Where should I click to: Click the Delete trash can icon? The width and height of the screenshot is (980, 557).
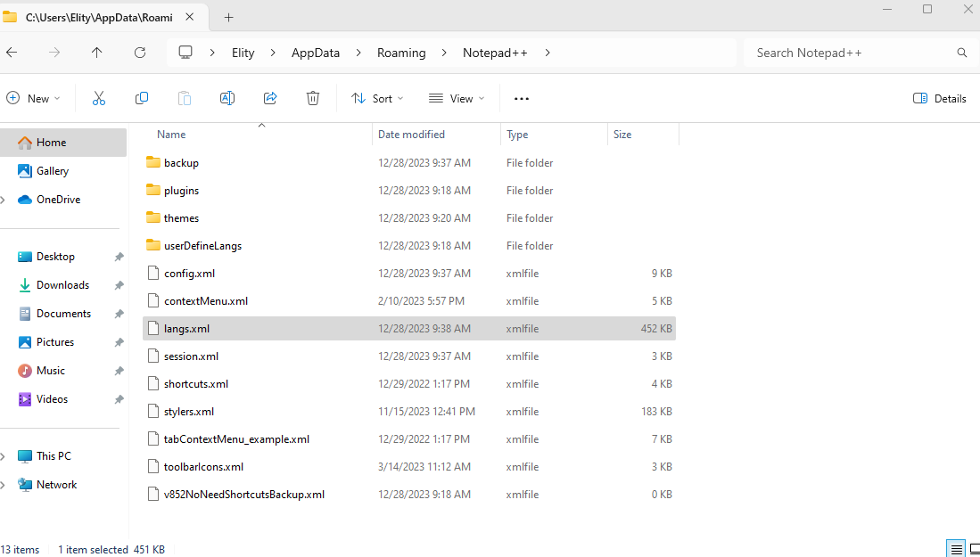313,98
